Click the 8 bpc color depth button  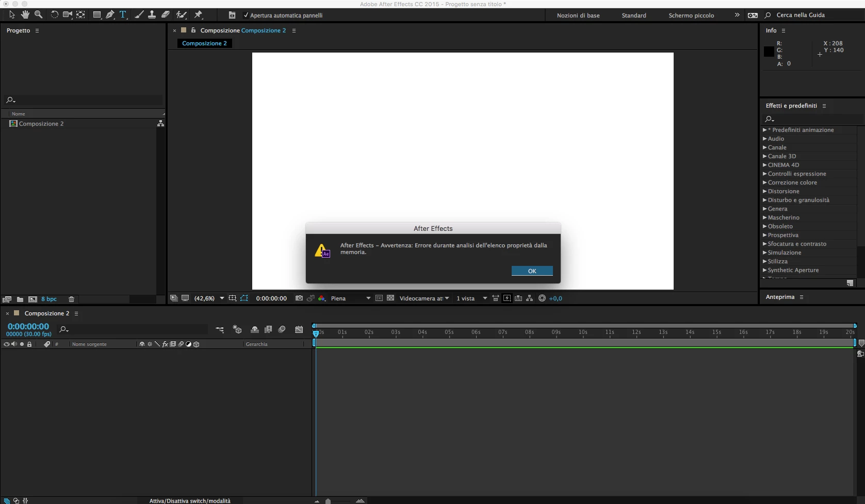click(49, 299)
